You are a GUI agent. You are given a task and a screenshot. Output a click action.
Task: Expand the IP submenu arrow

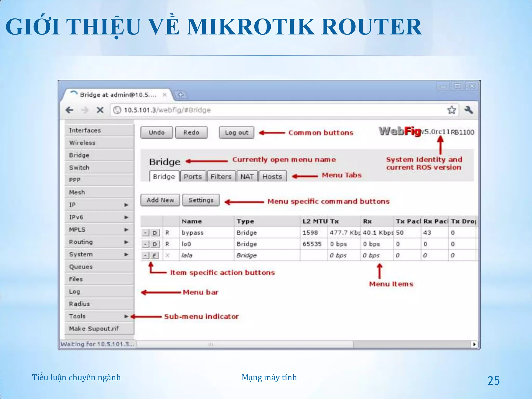click(x=127, y=205)
